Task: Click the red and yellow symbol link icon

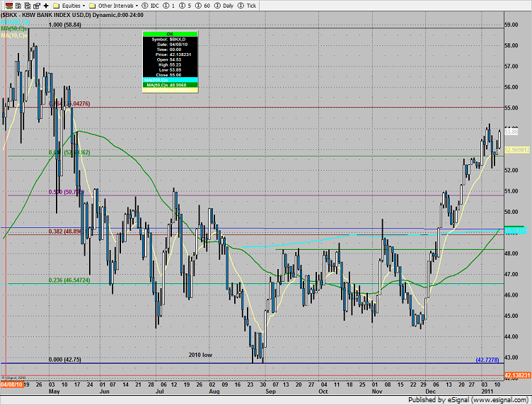Action: [9, 6]
